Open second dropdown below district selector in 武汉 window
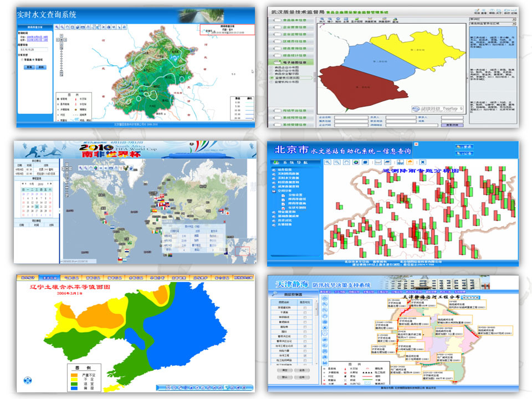 [x=493, y=24]
